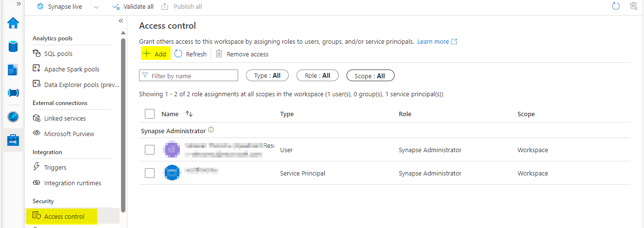644x228 pixels.
Task: Open Triggers
Action: [x=55, y=168]
